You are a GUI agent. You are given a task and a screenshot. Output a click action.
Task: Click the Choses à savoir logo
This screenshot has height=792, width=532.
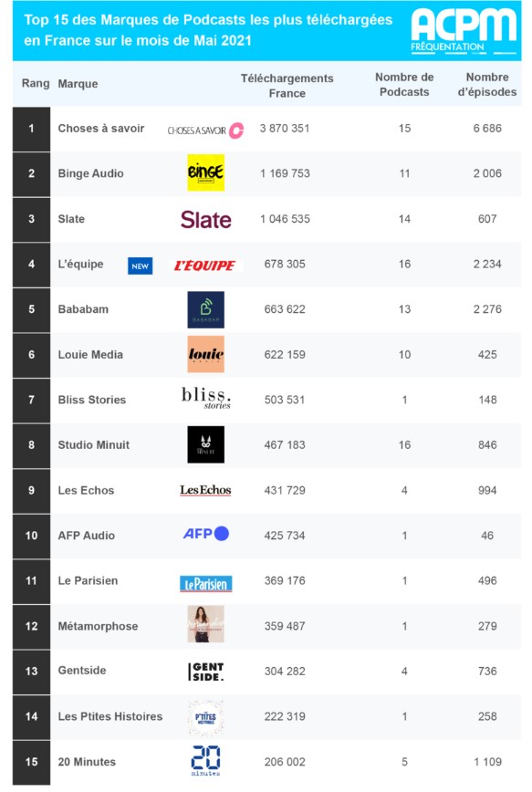tap(205, 130)
